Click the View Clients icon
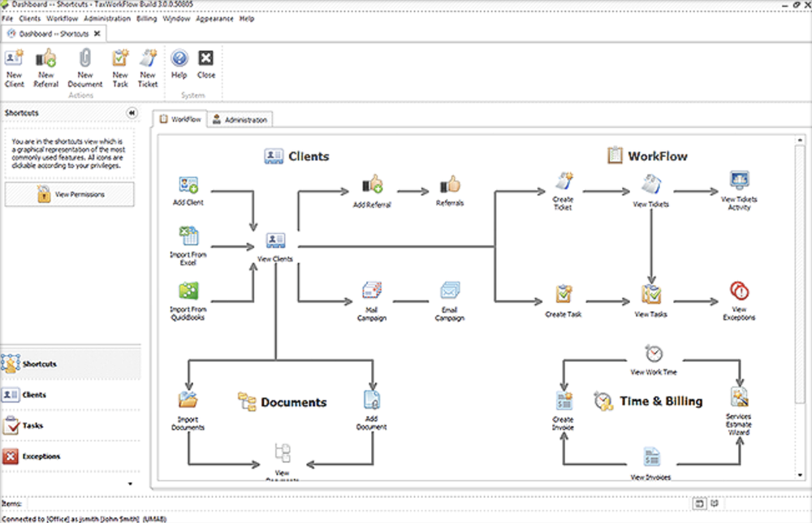 274,240
